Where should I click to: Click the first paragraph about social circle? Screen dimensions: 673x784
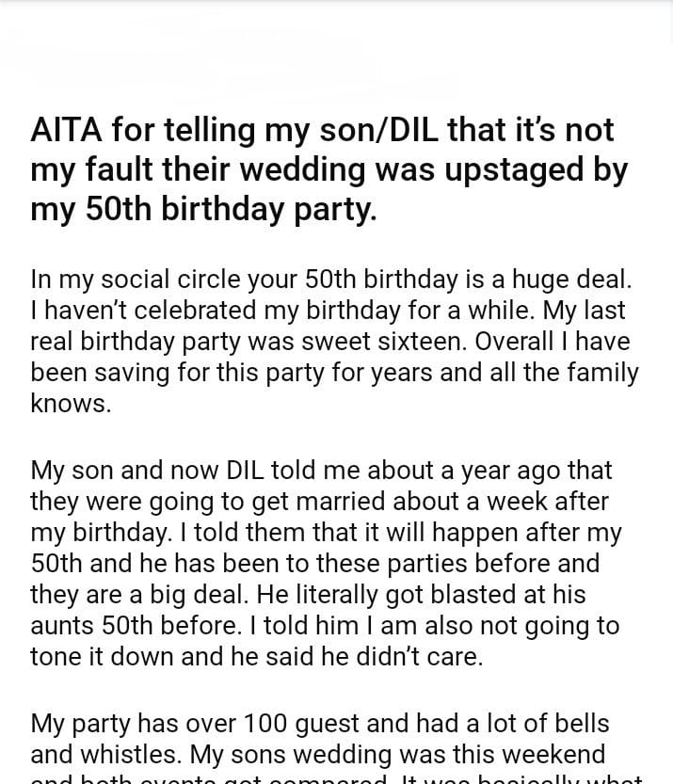pos(334,342)
